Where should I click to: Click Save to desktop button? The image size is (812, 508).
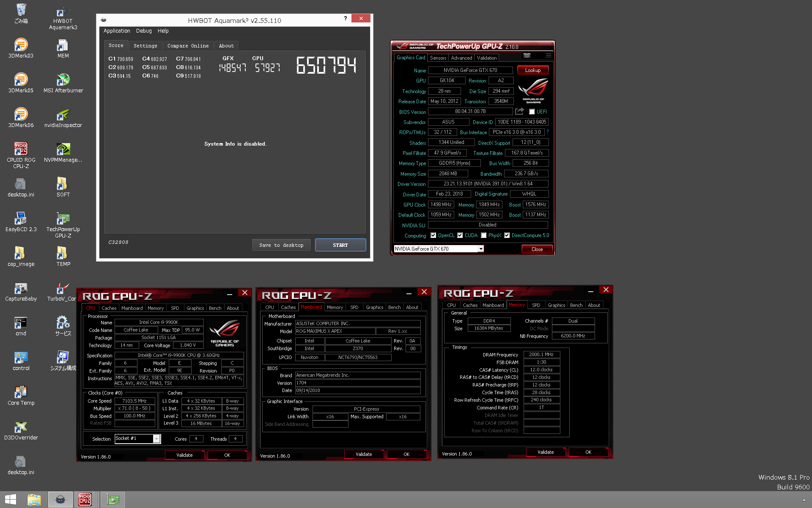[x=281, y=245]
